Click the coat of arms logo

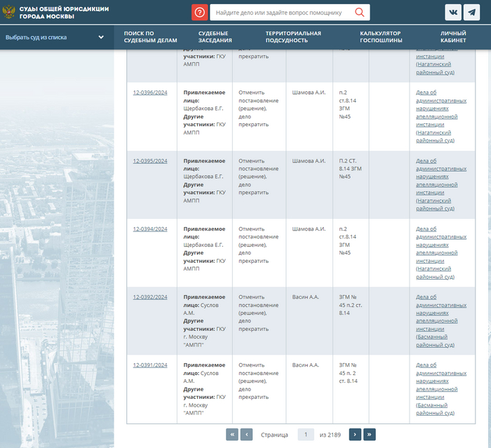[10, 13]
